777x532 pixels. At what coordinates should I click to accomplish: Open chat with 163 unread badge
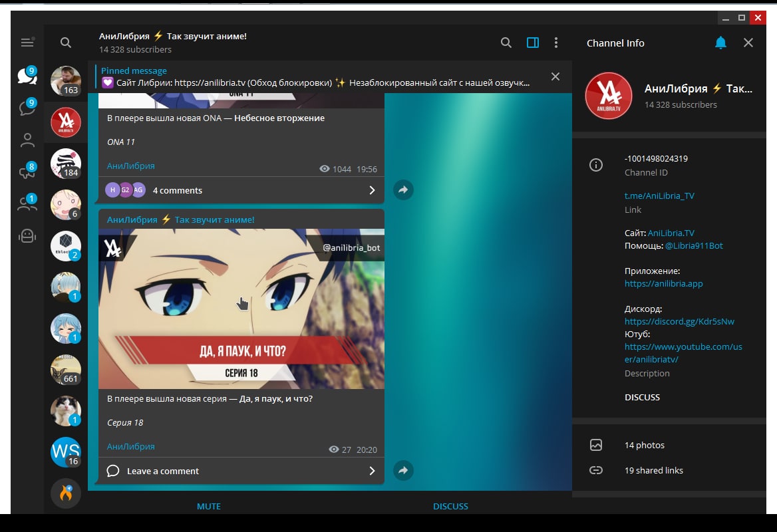pyautogui.click(x=65, y=80)
